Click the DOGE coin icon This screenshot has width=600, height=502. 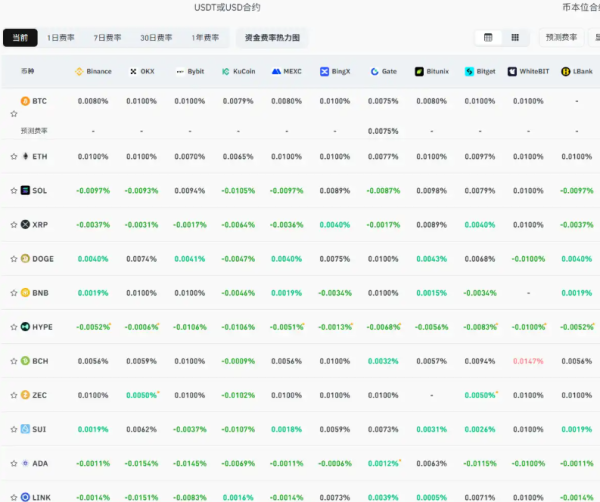point(26,259)
